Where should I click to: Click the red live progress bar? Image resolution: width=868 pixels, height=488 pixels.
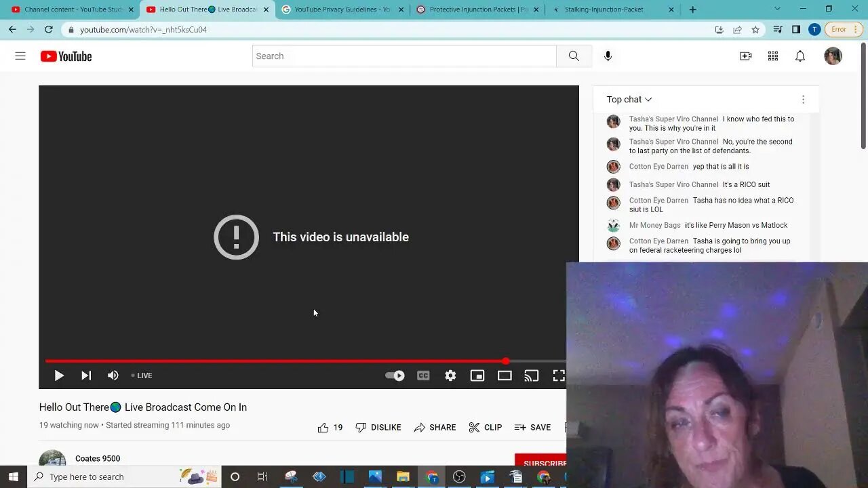[x=275, y=361]
